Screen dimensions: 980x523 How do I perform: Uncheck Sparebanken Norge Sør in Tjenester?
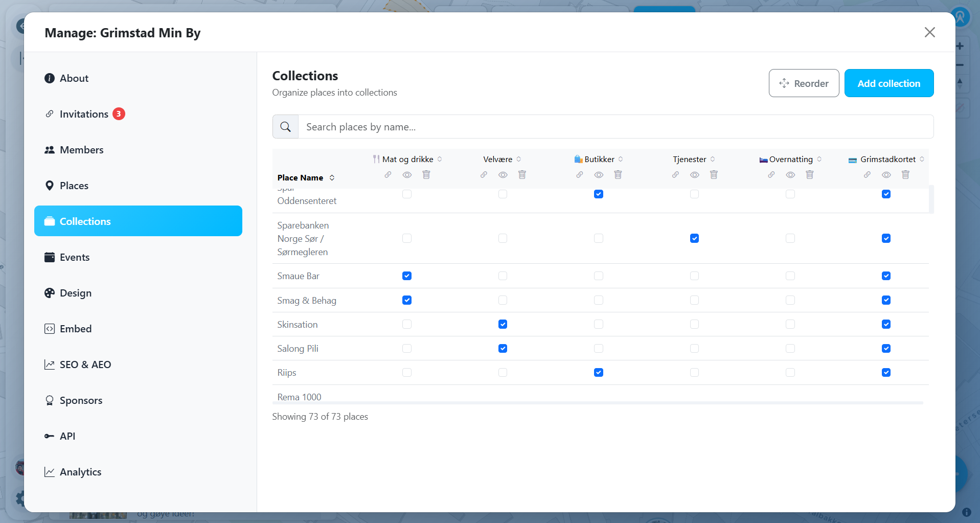(x=695, y=238)
